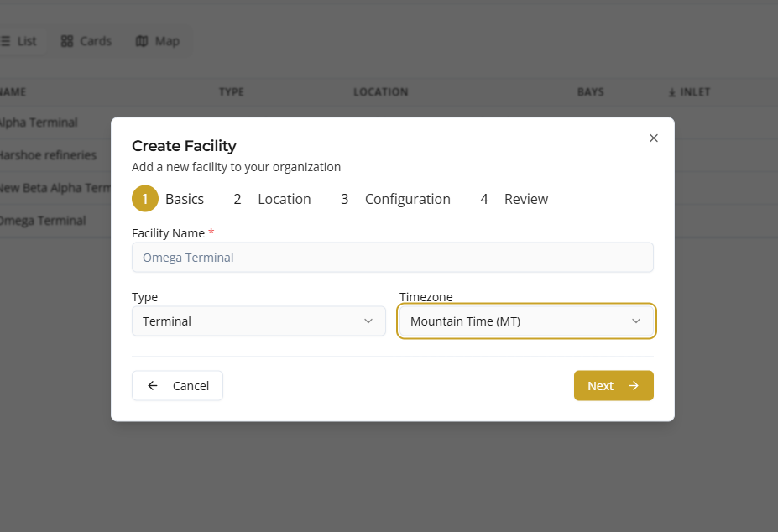Select the New Beta Alpha Terminal row
This screenshot has width=778, height=532.
[55, 188]
